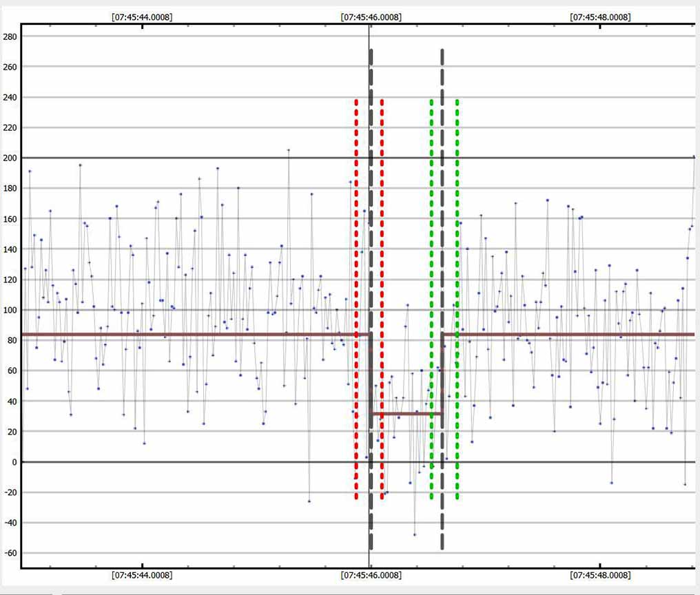
Task: Click the top 07:45:46.0008 time label
Action: point(371,17)
